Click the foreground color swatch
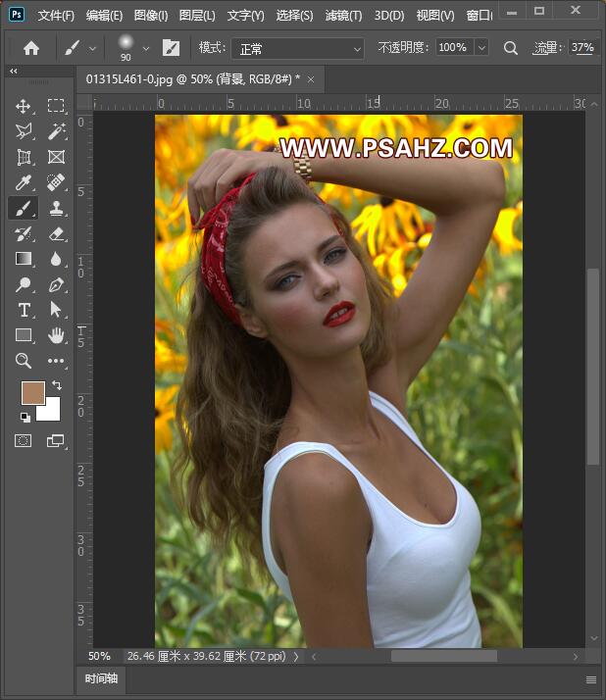Image resolution: width=606 pixels, height=700 pixels. [33, 393]
